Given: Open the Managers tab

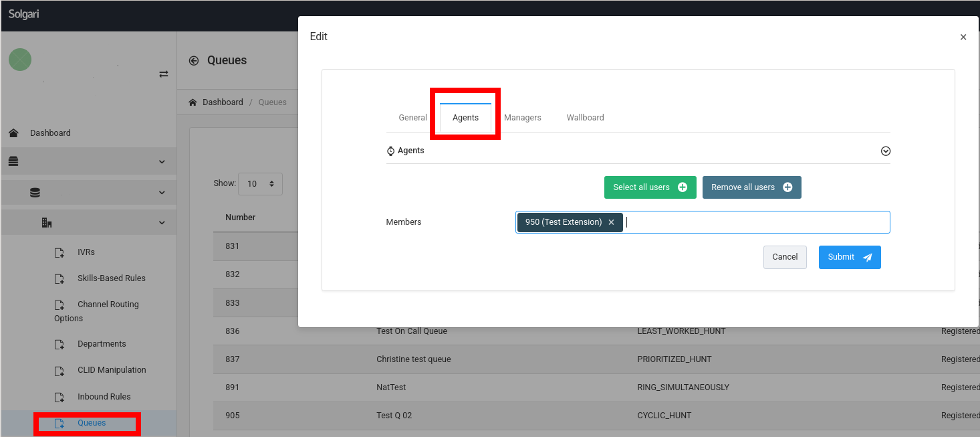Looking at the screenshot, I should (522, 118).
